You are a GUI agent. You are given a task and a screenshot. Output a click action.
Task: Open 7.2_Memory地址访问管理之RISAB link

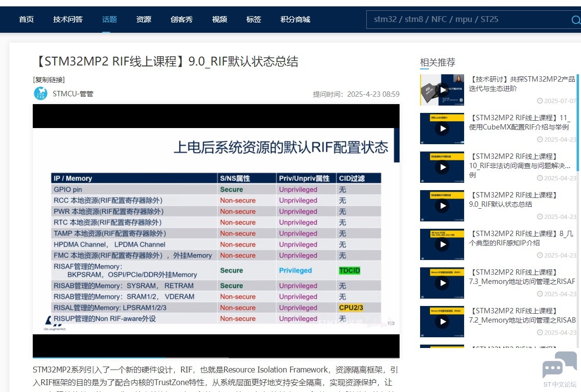(522, 315)
